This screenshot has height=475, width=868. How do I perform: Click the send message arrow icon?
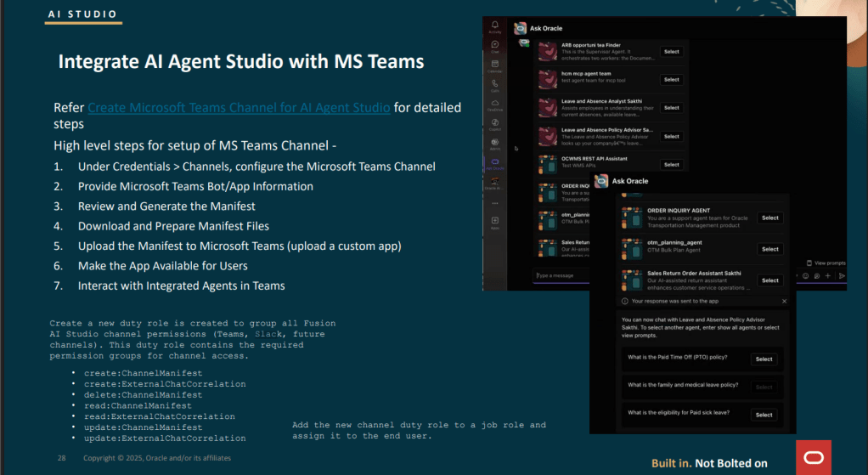[x=842, y=276]
